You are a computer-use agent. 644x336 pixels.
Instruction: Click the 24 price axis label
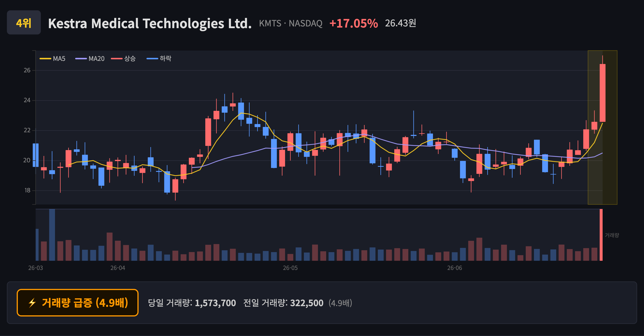27,100
